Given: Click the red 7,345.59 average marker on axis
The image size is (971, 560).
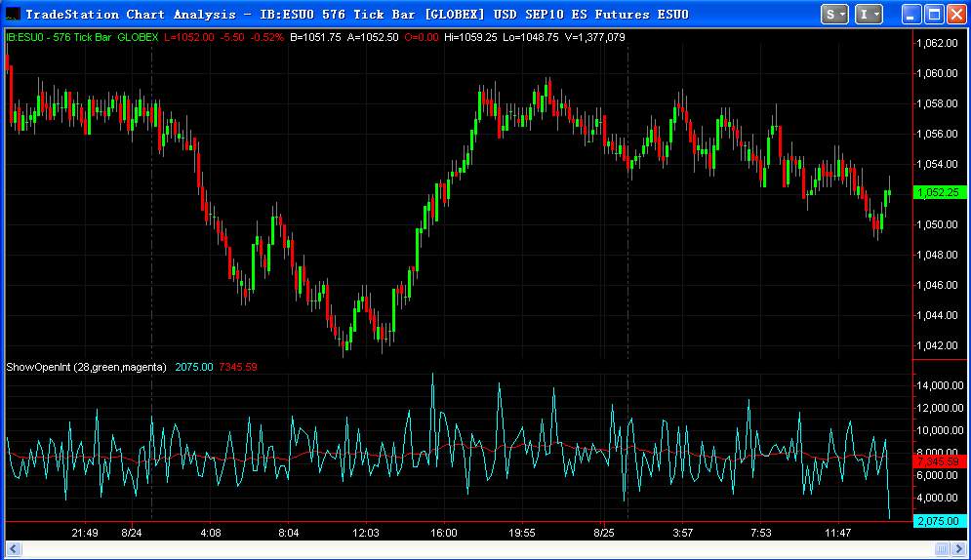Looking at the screenshot, I should [x=940, y=461].
